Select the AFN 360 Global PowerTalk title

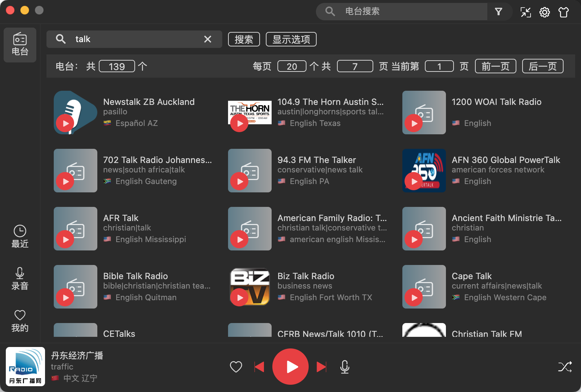click(x=506, y=160)
